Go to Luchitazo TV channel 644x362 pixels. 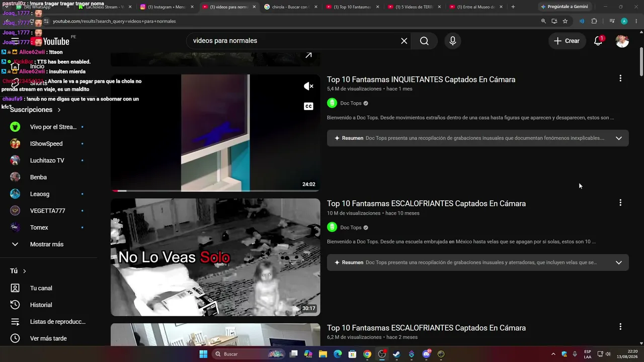point(48,160)
